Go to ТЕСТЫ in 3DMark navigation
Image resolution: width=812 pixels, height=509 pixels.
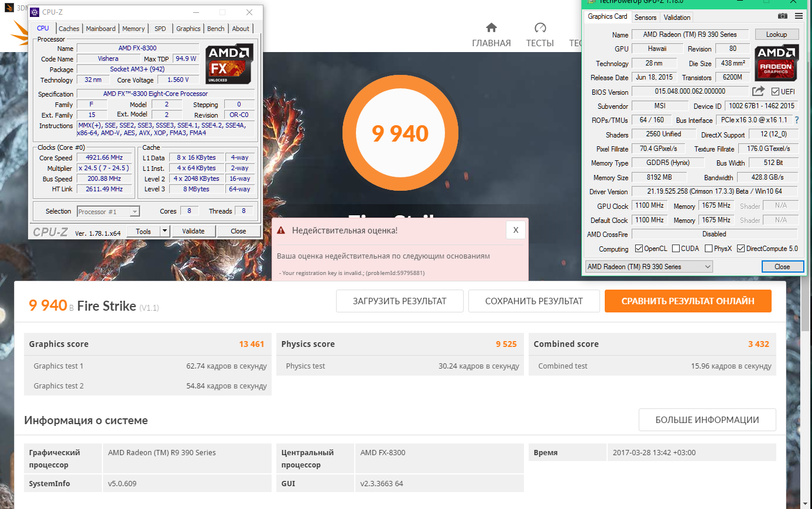540,43
